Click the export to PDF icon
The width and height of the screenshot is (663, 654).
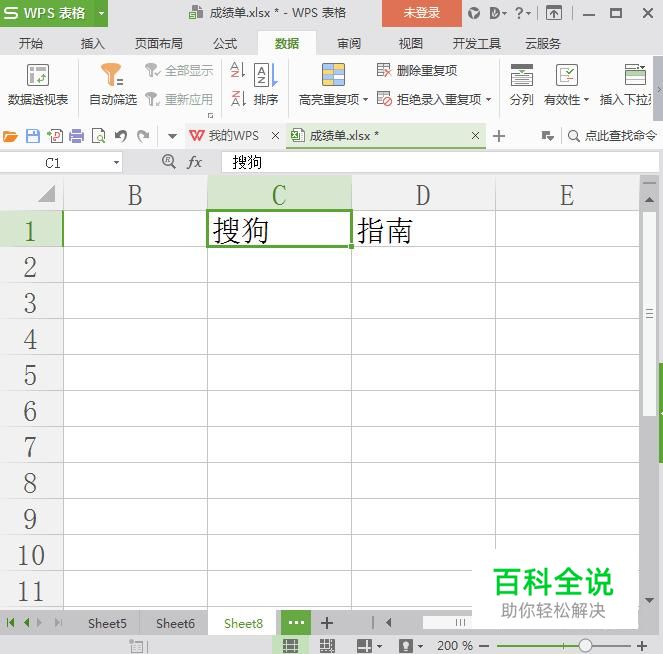point(55,136)
